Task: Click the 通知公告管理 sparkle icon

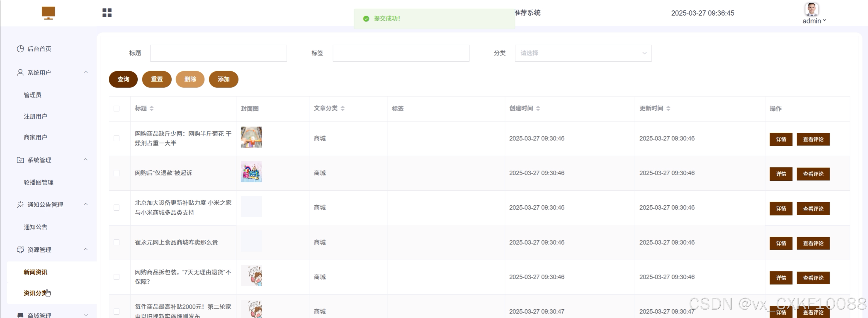Action: 20,204
